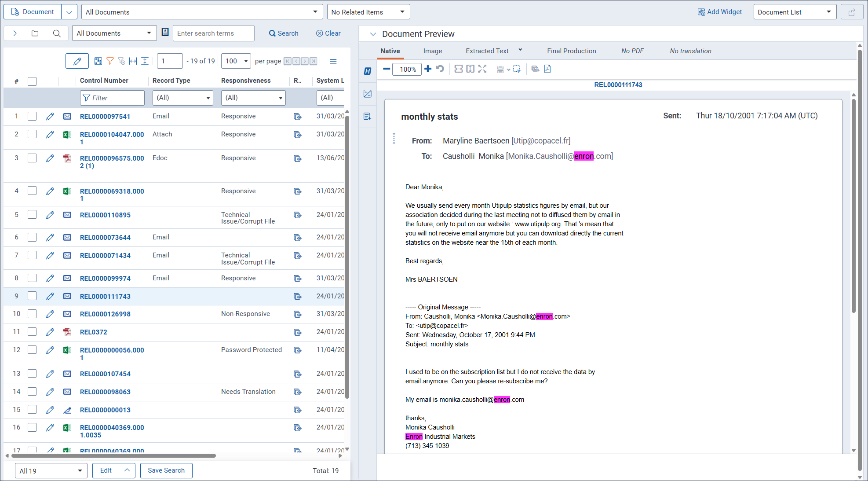Click the Enter search terms field
The height and width of the screenshot is (481, 868).
[x=214, y=33]
